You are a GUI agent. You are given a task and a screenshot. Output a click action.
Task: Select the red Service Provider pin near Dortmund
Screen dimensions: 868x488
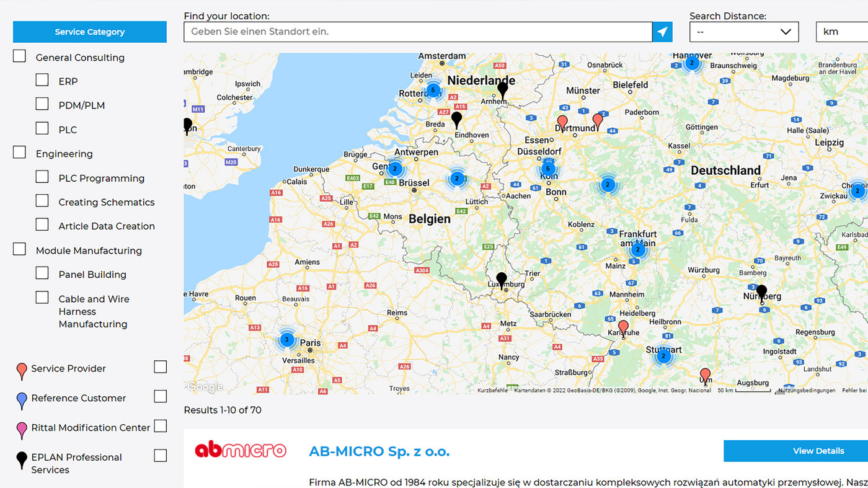(562, 120)
